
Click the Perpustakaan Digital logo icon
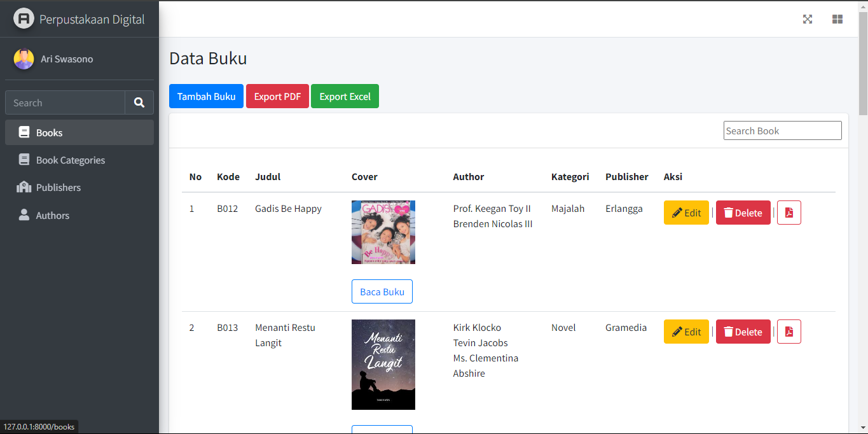point(24,18)
